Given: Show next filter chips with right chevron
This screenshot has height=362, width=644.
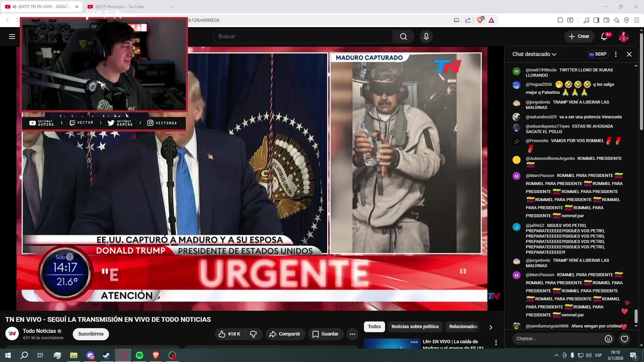Looking at the screenshot, I should (x=491, y=327).
